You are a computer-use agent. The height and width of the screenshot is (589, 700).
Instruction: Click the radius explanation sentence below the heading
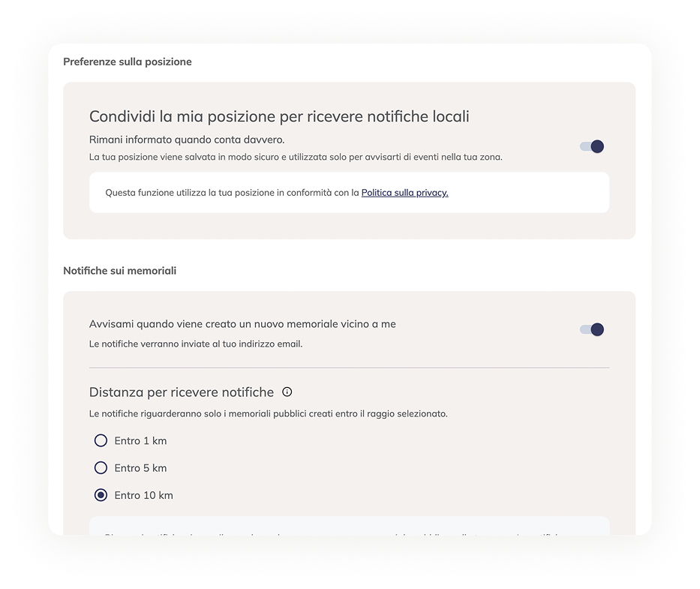click(269, 413)
